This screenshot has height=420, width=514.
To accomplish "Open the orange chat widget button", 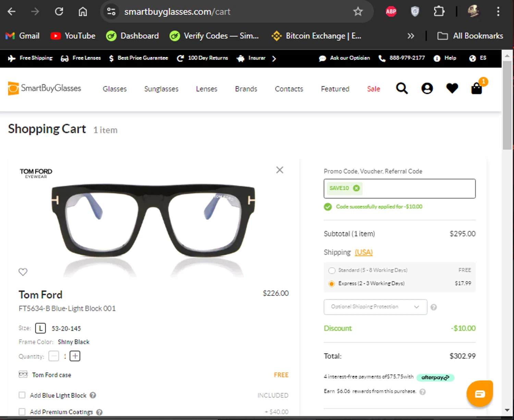I will [x=480, y=394].
